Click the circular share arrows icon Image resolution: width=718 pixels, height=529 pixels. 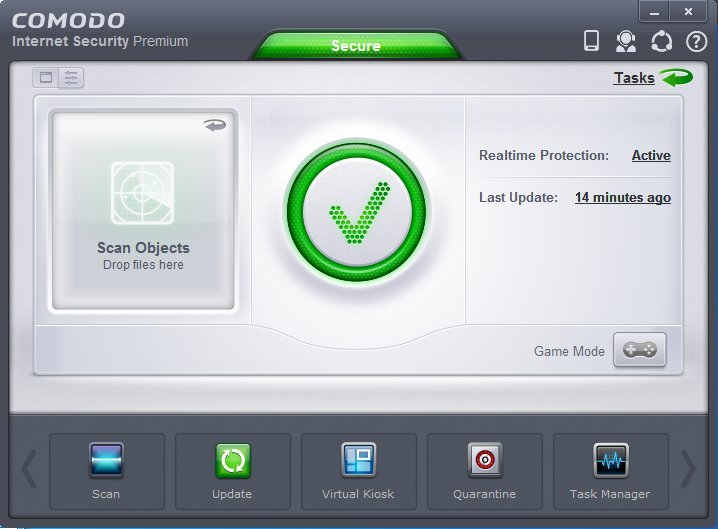661,41
